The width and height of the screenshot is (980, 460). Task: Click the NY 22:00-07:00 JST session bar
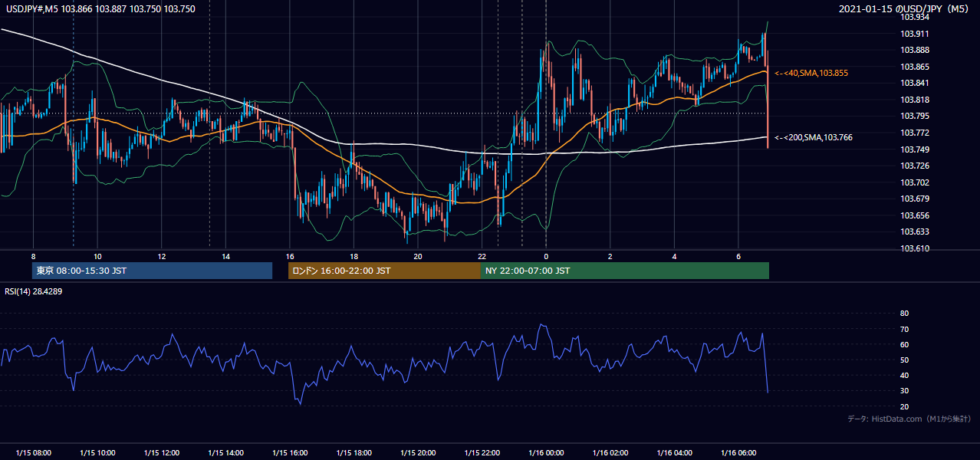coord(625,271)
